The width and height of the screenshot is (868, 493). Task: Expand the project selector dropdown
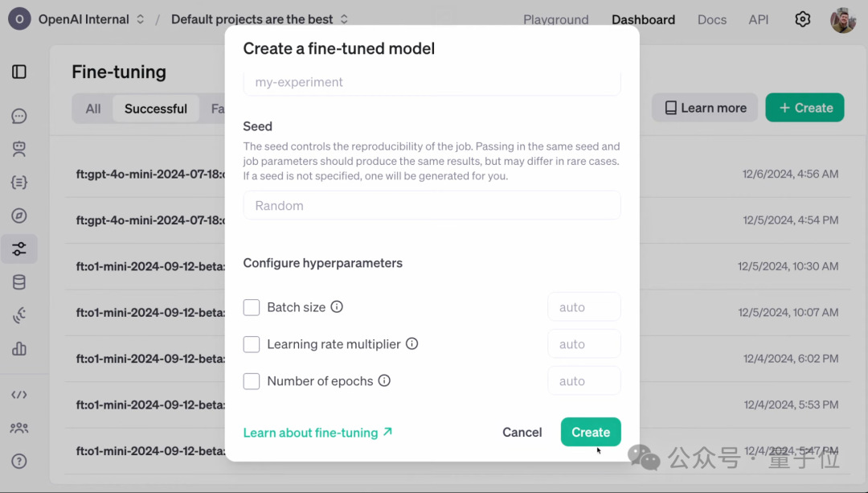point(260,19)
